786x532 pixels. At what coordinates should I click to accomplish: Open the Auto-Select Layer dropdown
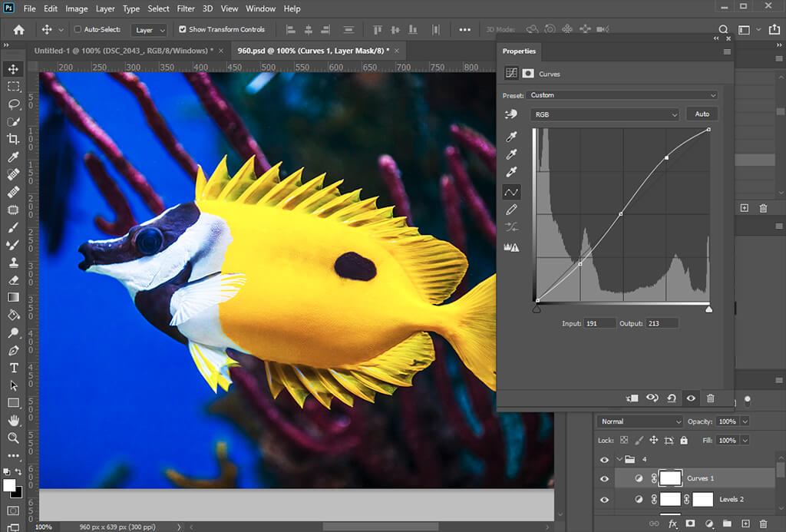(149, 30)
